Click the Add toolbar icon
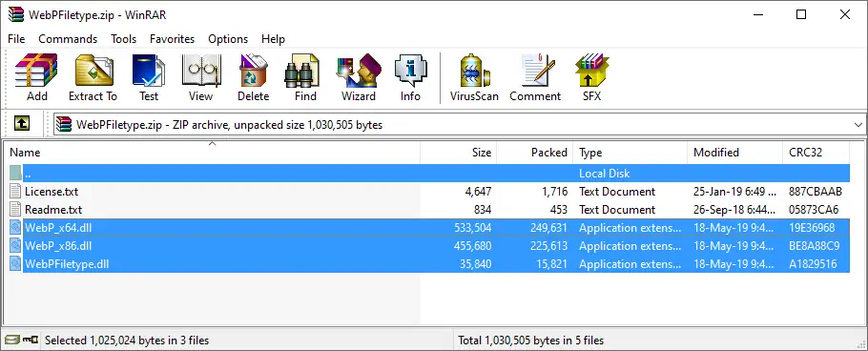868x351 pixels. 36,78
